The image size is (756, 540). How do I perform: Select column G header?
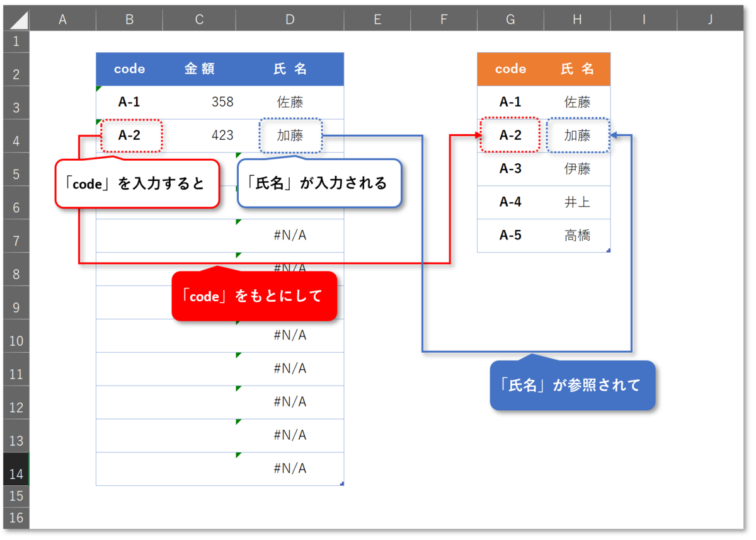pos(510,20)
